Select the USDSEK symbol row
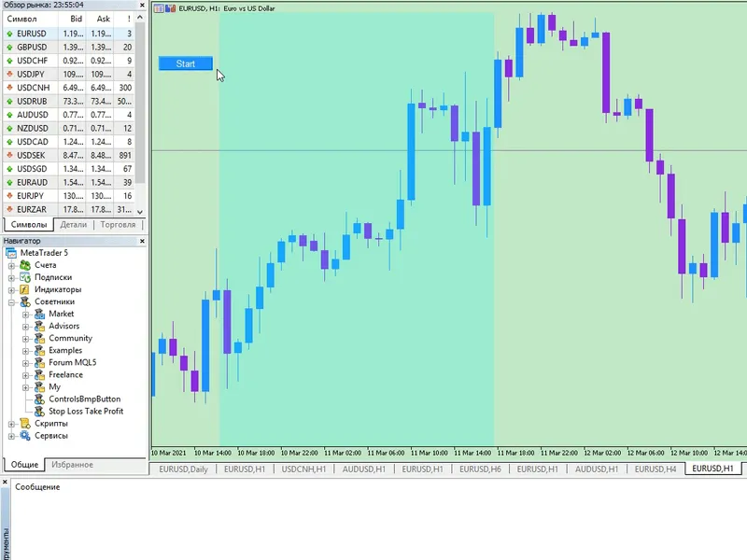Screen dimensions: 747x560 [x=69, y=155]
